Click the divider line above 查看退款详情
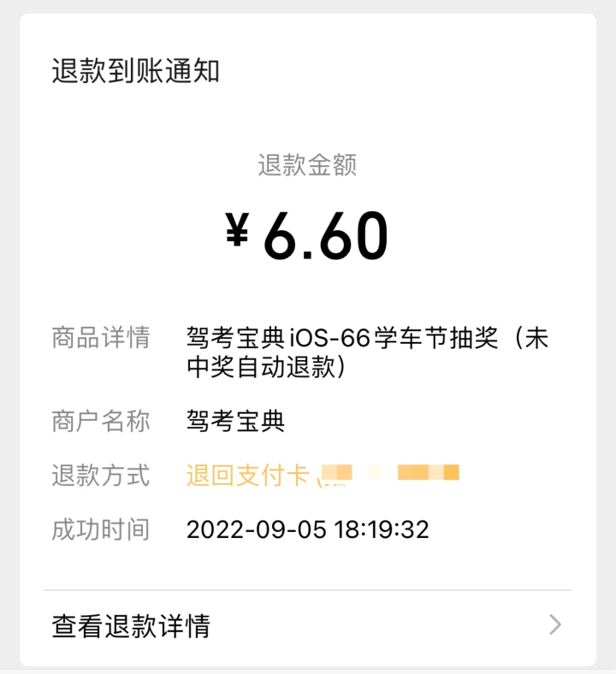616x674 pixels. click(307, 591)
